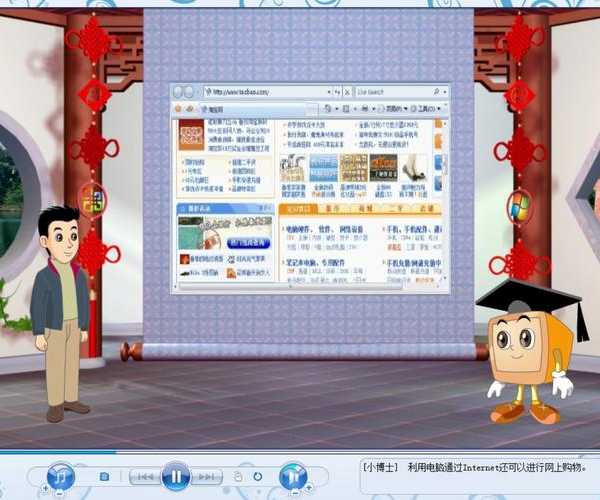Open the dark fourth product thumbnail
This screenshot has width=600, height=500.
383,168
